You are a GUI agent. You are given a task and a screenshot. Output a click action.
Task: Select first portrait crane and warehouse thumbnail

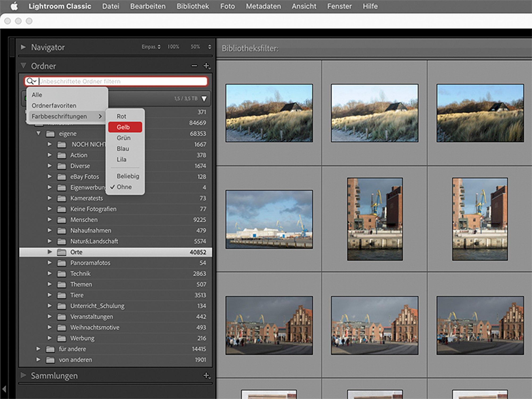pyautogui.click(x=375, y=219)
